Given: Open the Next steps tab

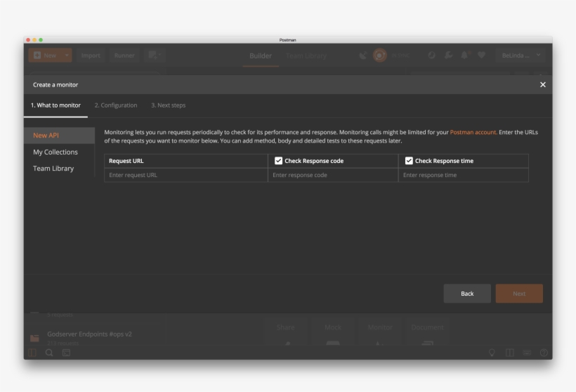Looking at the screenshot, I should tap(169, 105).
